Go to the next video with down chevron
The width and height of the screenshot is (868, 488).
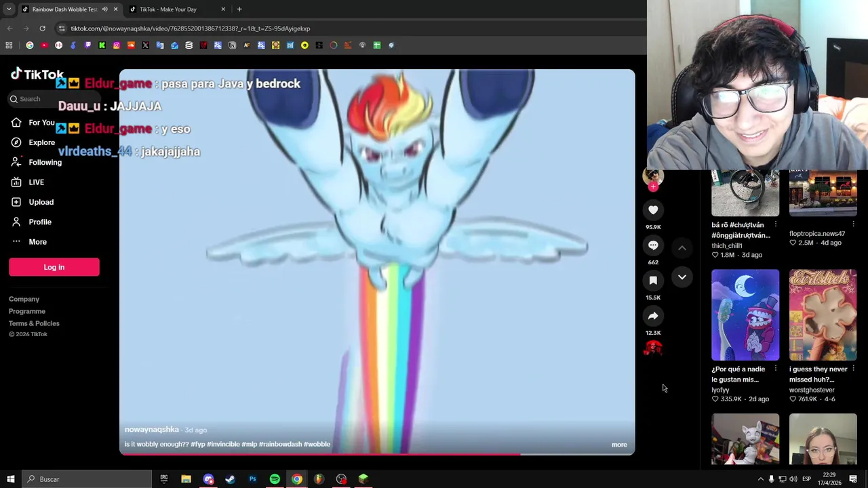pyautogui.click(x=682, y=277)
